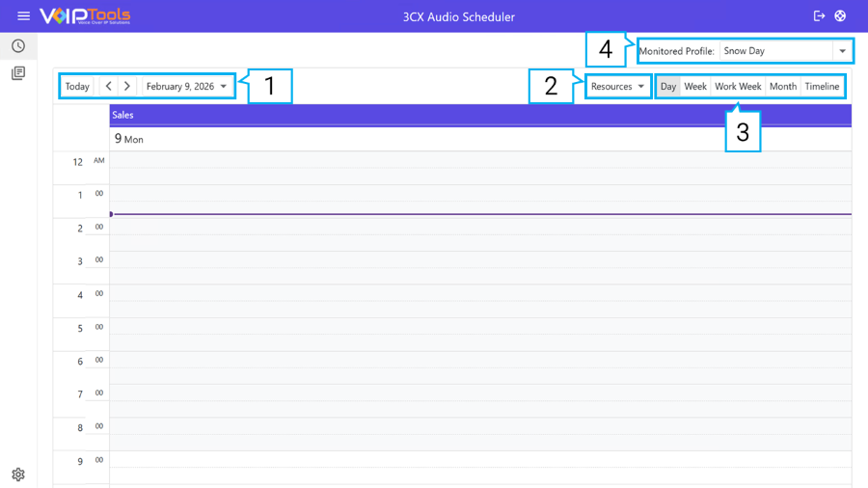Switch to Day view

pos(668,87)
